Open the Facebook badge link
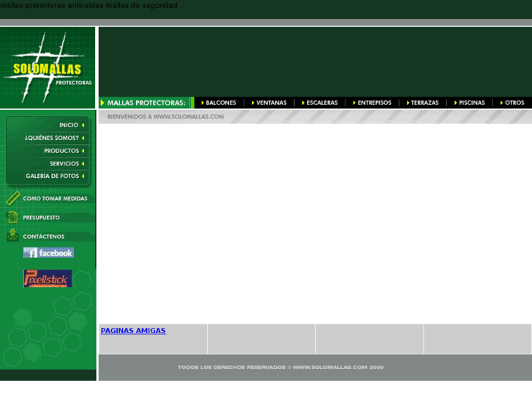 [x=48, y=253]
